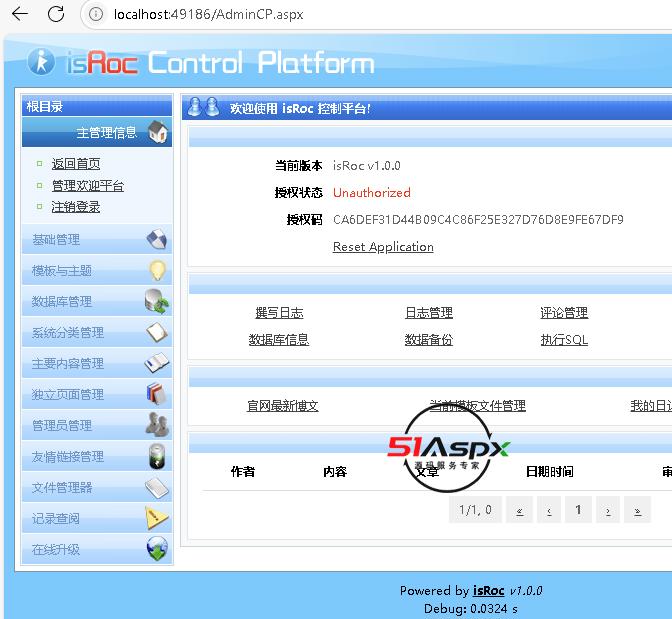
Task: Open 管理欢迎平台 link
Action: pyautogui.click(x=88, y=186)
